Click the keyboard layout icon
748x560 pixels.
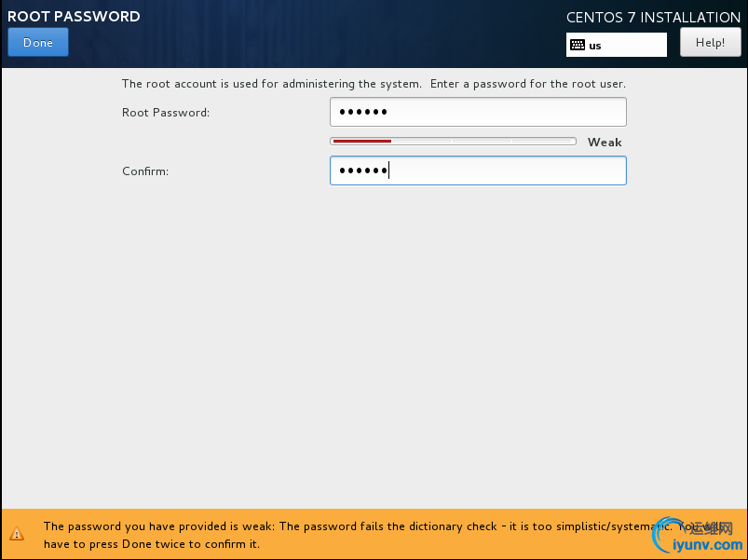point(578,45)
